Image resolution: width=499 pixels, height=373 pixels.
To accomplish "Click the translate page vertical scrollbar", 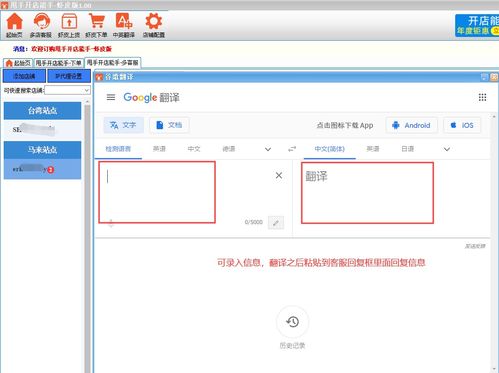I will coord(494,243).
